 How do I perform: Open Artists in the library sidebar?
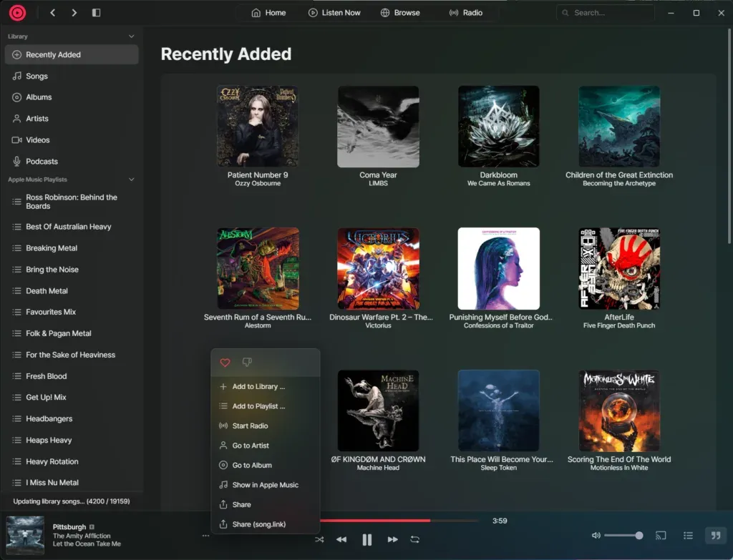pos(72,119)
